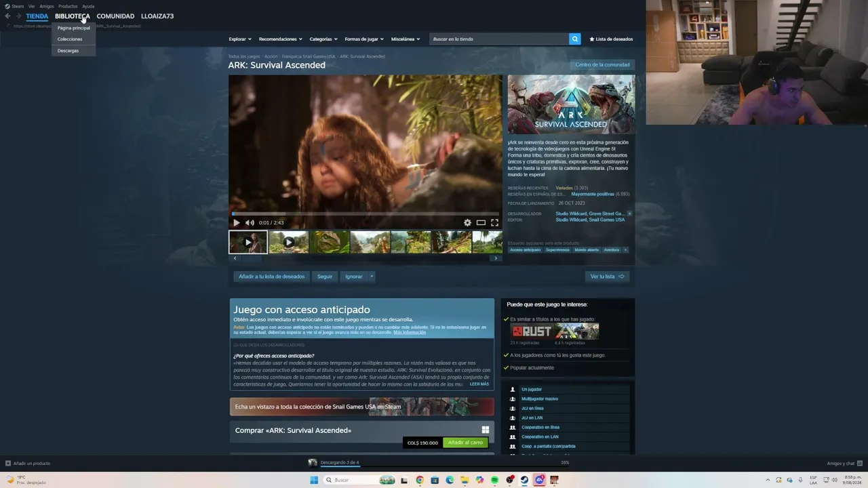Toggle theater mode on trailer player
Screen dimensions: 868x488
tap(481, 222)
